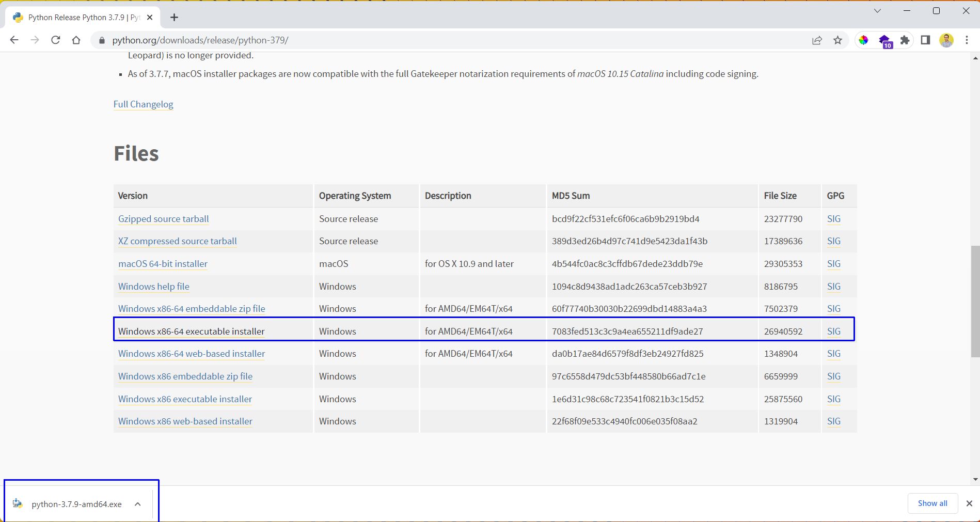Viewport: 980px width, 522px height.
Task: Open SIG link for XZ compressed tarball
Action: click(x=834, y=241)
